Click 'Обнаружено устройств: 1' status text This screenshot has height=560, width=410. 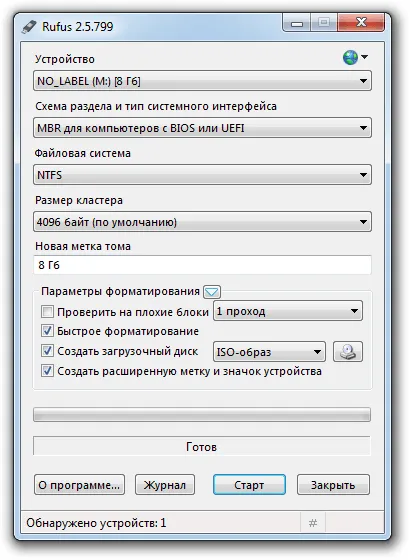(96, 523)
